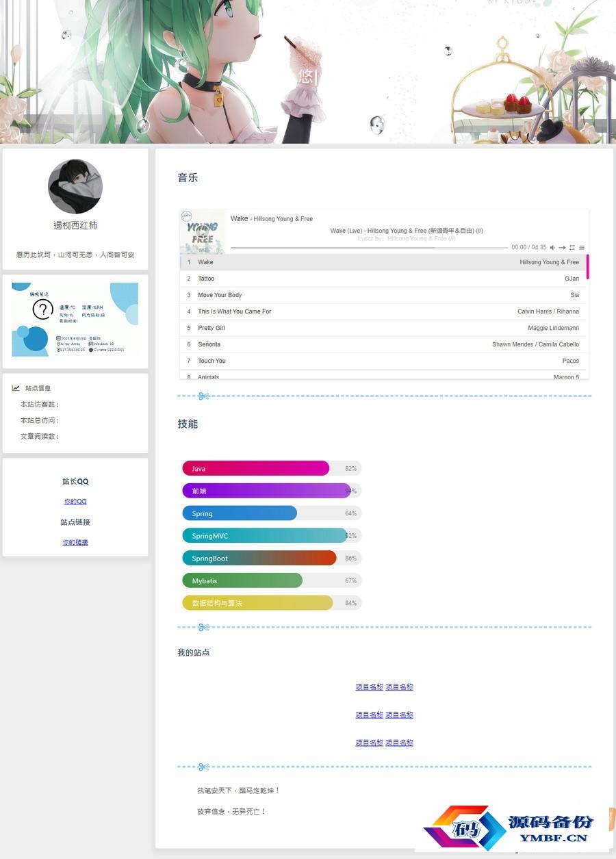Click the Mybatis skill progress bar
Screen dimensions: 616x859
click(x=272, y=580)
